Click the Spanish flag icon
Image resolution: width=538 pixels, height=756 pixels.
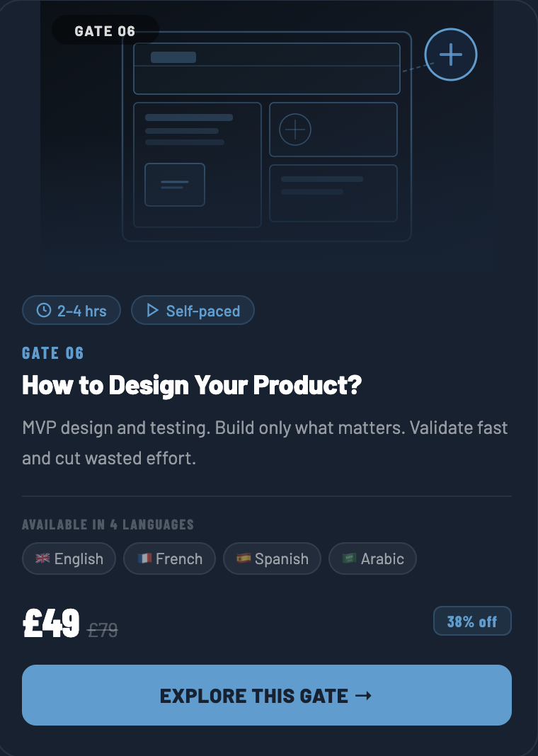(244, 559)
